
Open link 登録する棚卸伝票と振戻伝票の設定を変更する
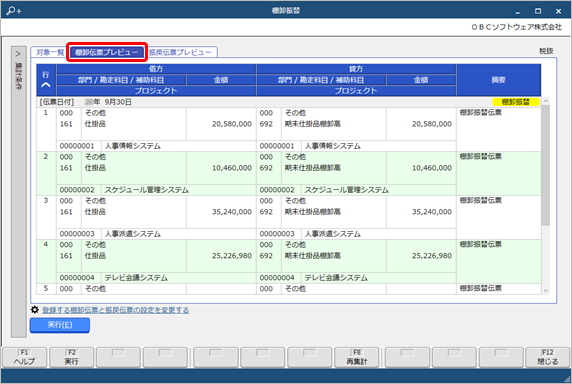click(x=116, y=310)
